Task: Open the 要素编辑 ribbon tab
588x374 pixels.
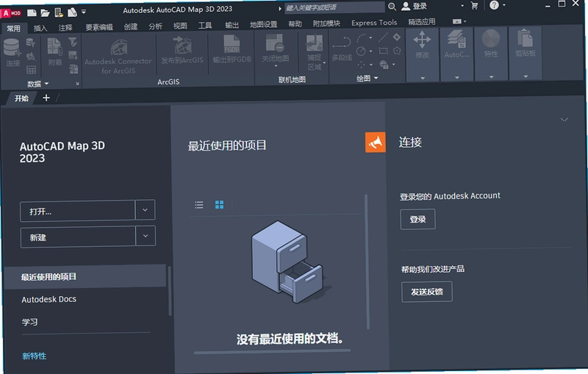Action: click(99, 27)
